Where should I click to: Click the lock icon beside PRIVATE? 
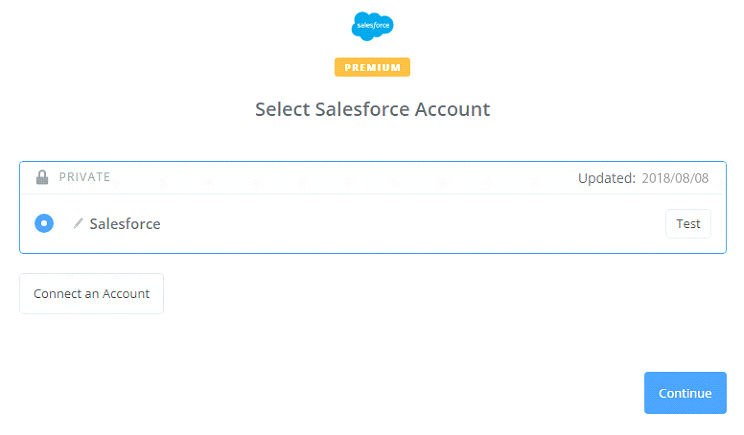42,178
